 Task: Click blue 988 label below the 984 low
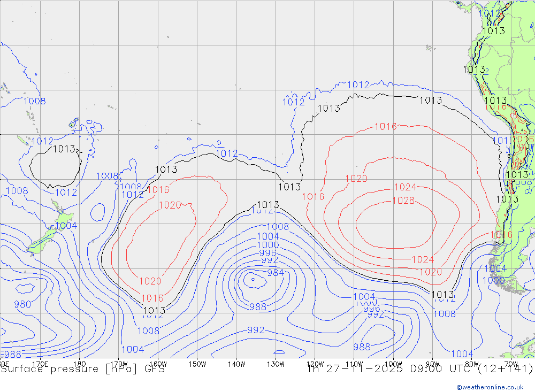tap(258, 307)
